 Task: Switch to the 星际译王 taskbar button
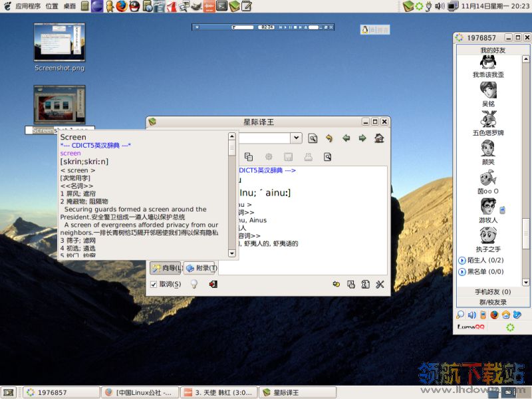pyautogui.click(x=298, y=392)
